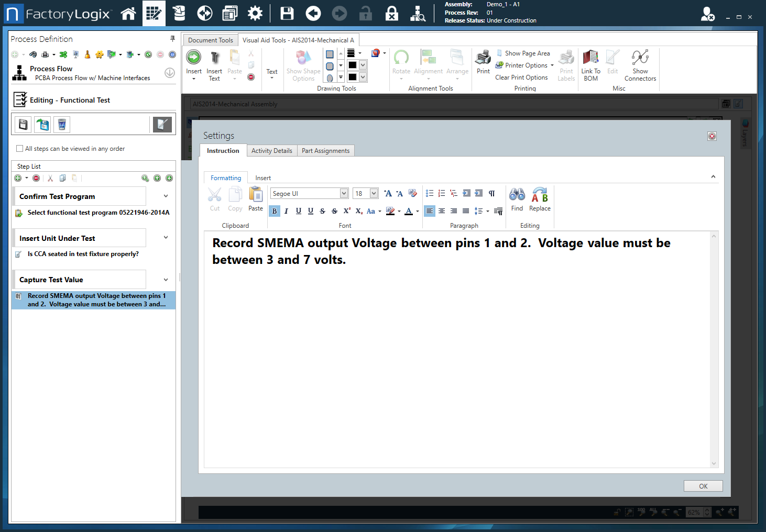This screenshot has height=532, width=766.
Task: Open the Segoe UI font dropdown
Action: pyautogui.click(x=344, y=194)
